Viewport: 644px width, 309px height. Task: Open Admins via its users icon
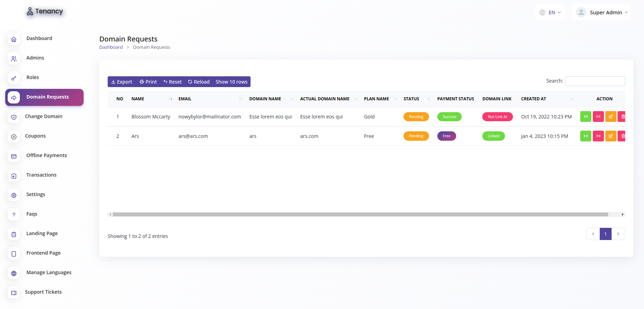click(x=14, y=59)
